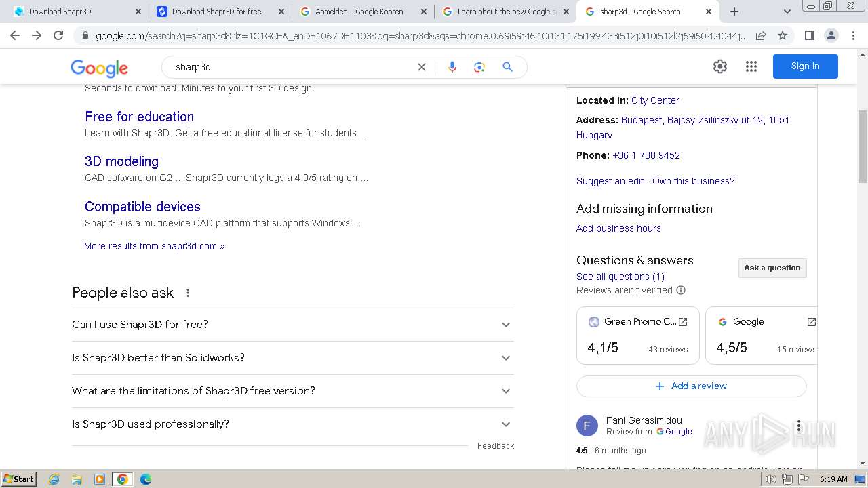Open Google source link in review
The width and height of the screenshot is (868, 488).
click(x=674, y=432)
